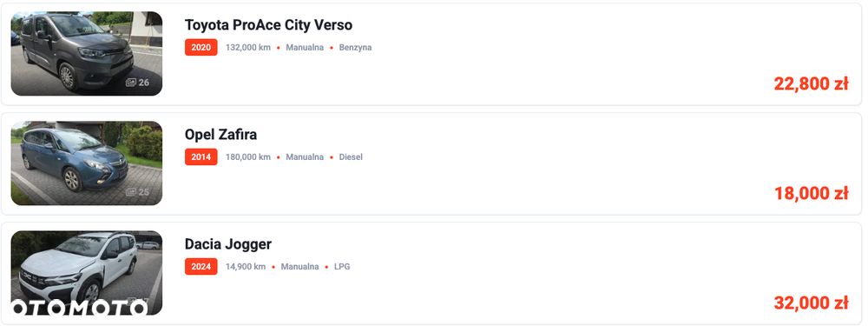The width and height of the screenshot is (868, 326).
Task: Open the Dacia Jogger car photo
Action: pos(86,273)
